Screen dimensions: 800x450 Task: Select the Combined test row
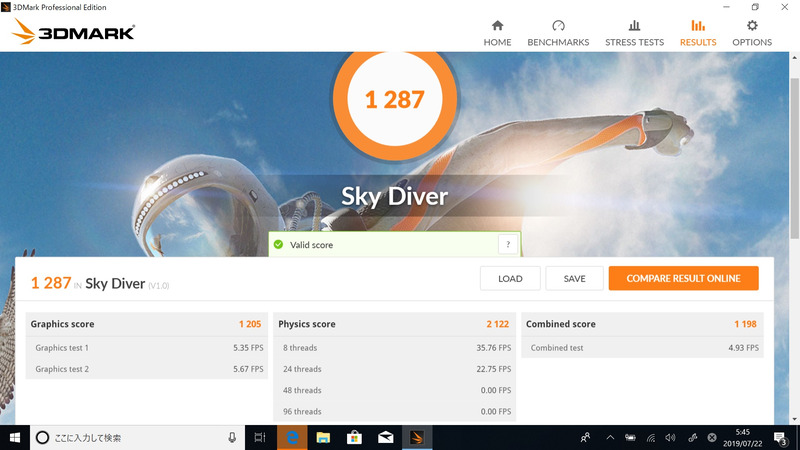coord(642,347)
